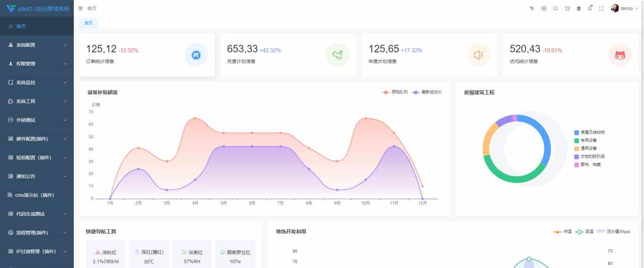Image resolution: width=644 pixels, height=268 pixels.
Task: Click the speaker icon on 年度计划信息 card
Action: pos(479,55)
